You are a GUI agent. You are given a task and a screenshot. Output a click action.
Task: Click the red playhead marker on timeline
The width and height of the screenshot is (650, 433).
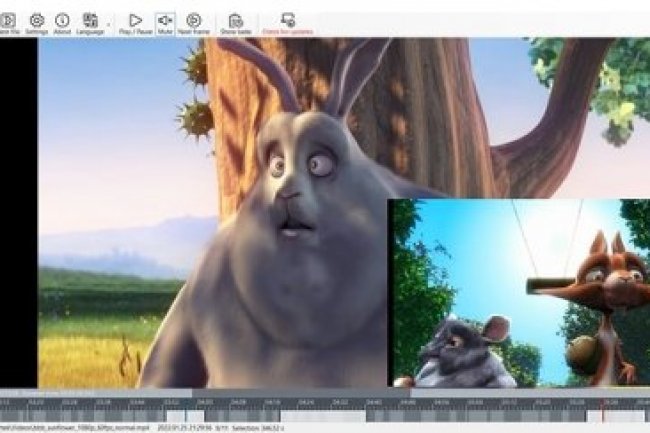click(602, 410)
